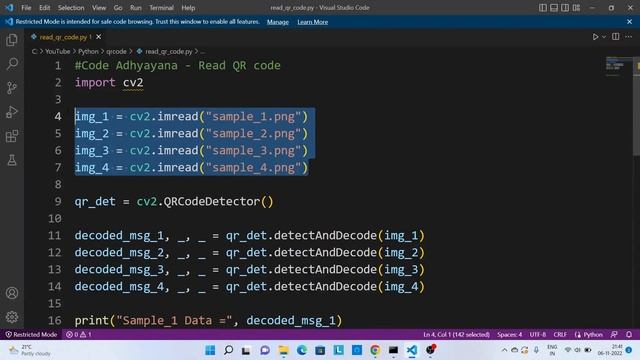Open the Help menu

pyautogui.click(x=188, y=8)
